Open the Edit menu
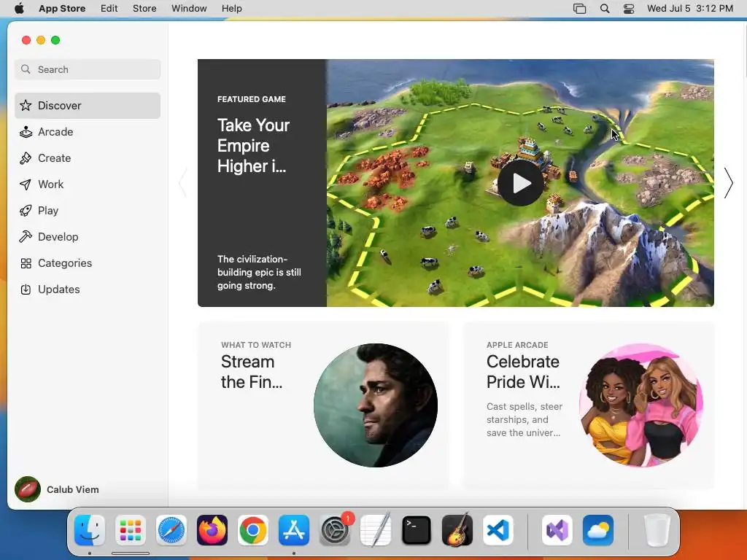This screenshot has width=747, height=560. pyautogui.click(x=109, y=9)
